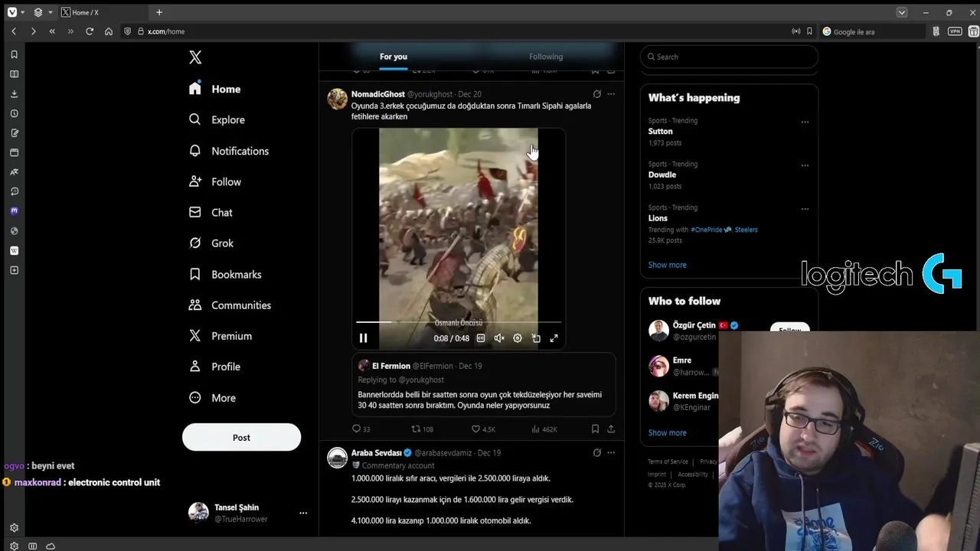Reload the current page
Screen dimensions: 980x551
90,31
